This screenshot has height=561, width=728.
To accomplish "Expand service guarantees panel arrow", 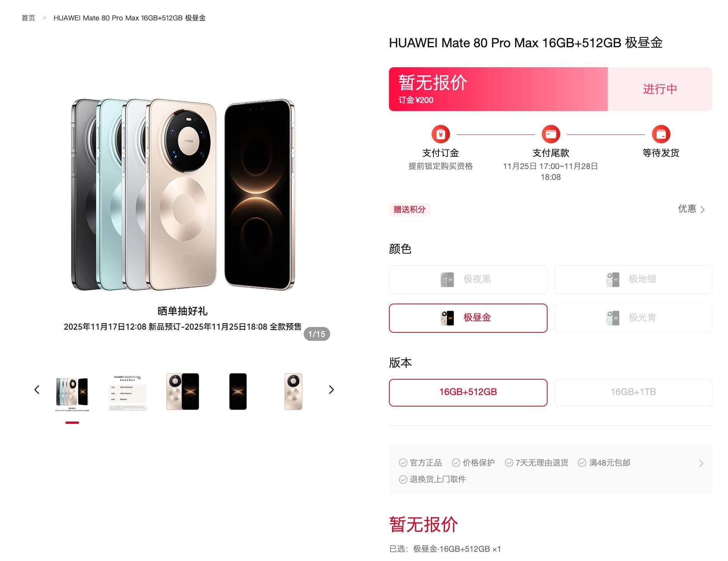I will tap(701, 463).
